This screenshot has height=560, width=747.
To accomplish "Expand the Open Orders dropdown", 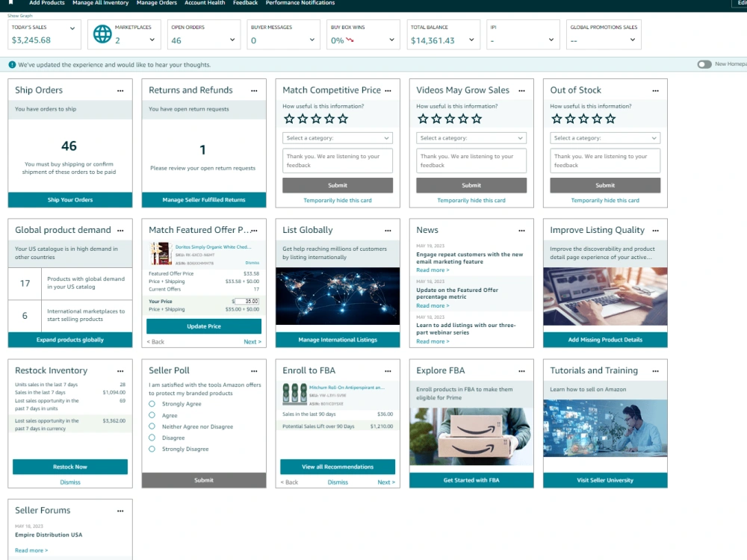I will tap(232, 40).
